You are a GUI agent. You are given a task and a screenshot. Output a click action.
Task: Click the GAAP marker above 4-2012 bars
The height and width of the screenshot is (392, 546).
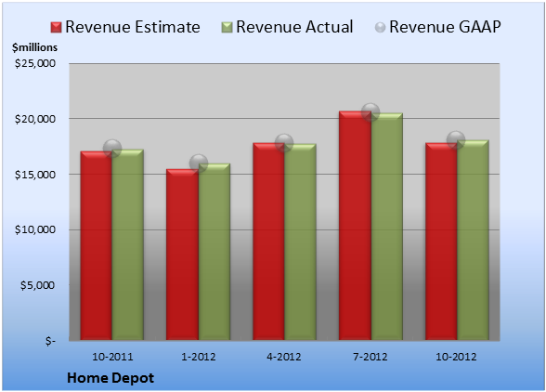(284, 143)
